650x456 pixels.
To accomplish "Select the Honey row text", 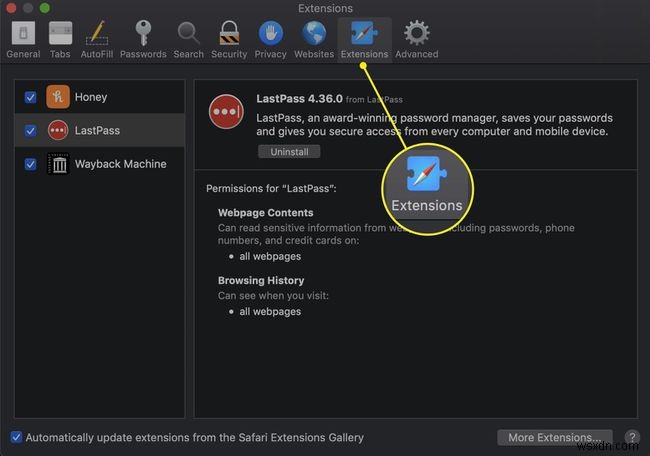I will click(91, 97).
